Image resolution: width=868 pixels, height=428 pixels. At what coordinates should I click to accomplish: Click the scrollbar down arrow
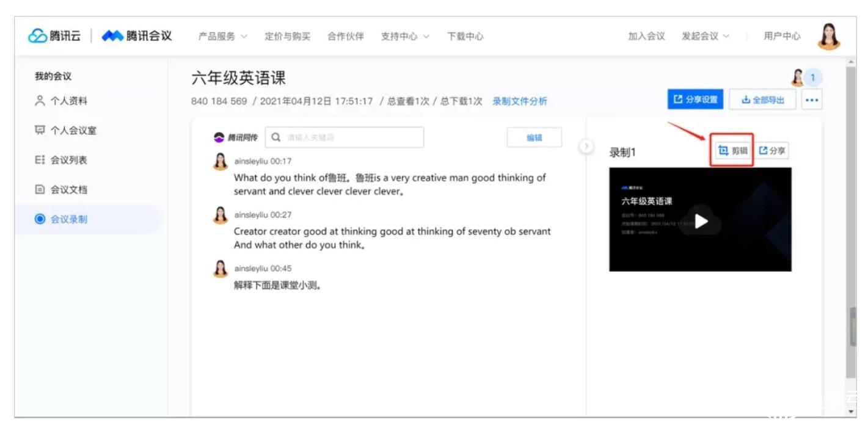point(852,412)
